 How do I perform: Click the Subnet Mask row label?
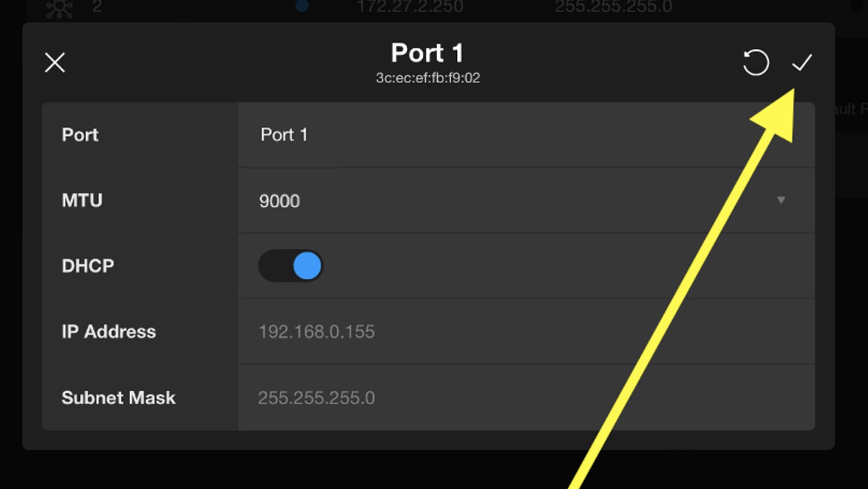(118, 397)
